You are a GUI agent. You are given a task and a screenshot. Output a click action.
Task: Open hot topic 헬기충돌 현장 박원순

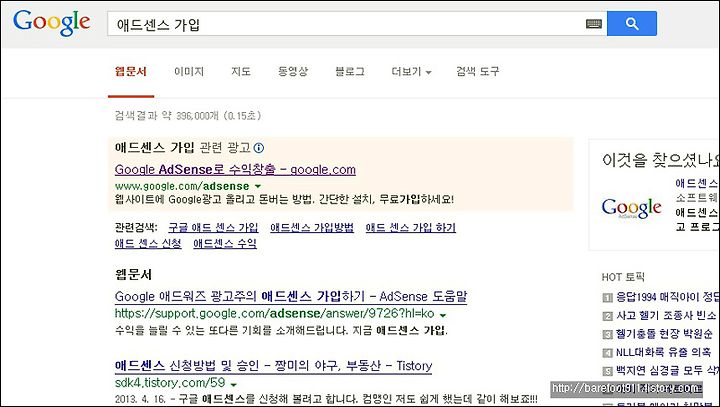point(664,334)
